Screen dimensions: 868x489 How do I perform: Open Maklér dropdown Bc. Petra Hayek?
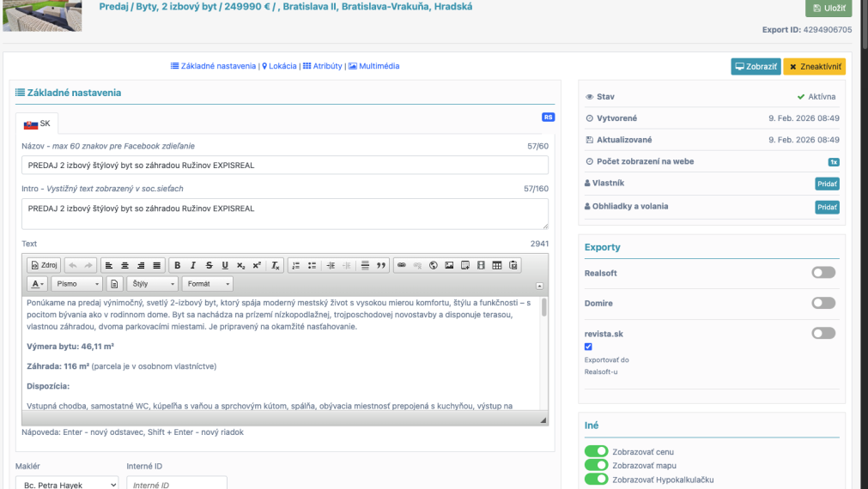click(x=67, y=484)
